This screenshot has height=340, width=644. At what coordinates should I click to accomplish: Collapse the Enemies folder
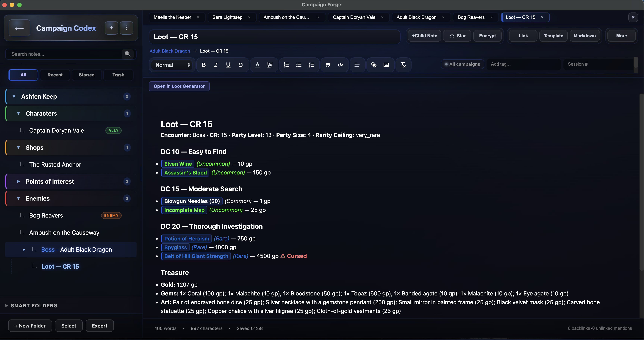18,198
